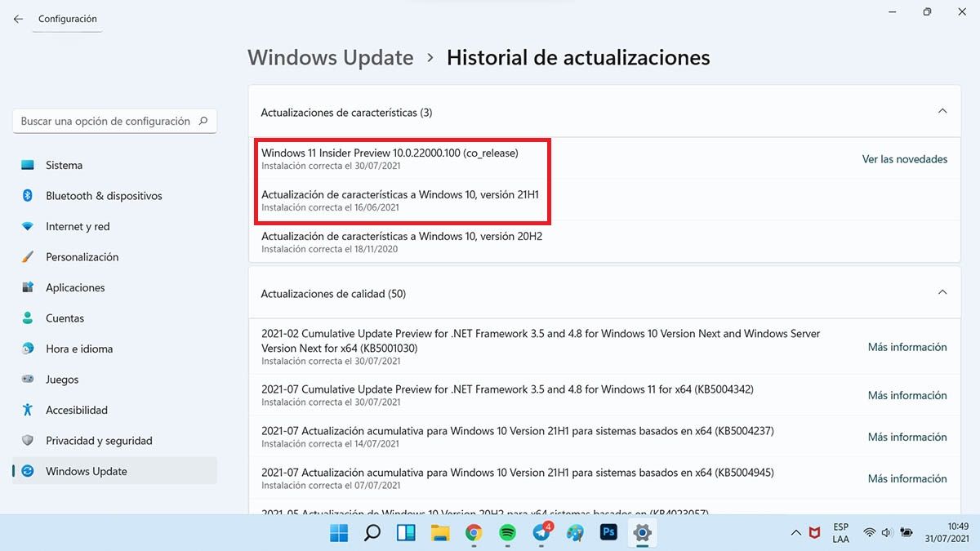Select the KB5004342 Windows 11 update text
Viewport: 980px width, 551px height.
pos(507,389)
